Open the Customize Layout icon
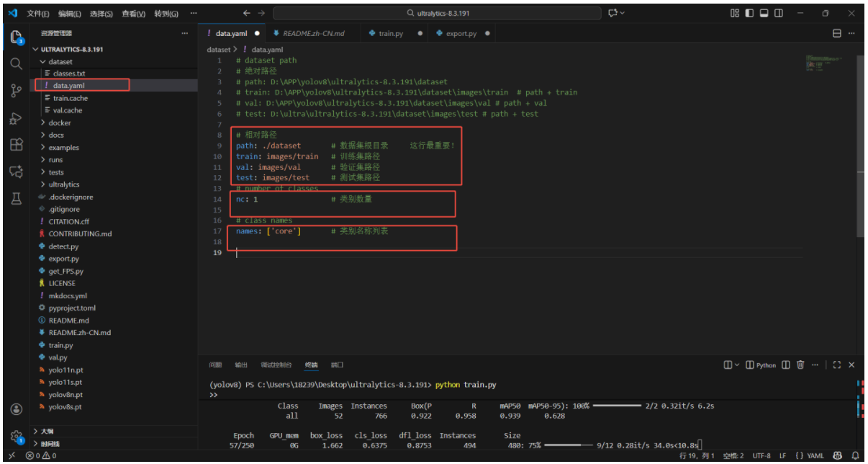 point(735,13)
